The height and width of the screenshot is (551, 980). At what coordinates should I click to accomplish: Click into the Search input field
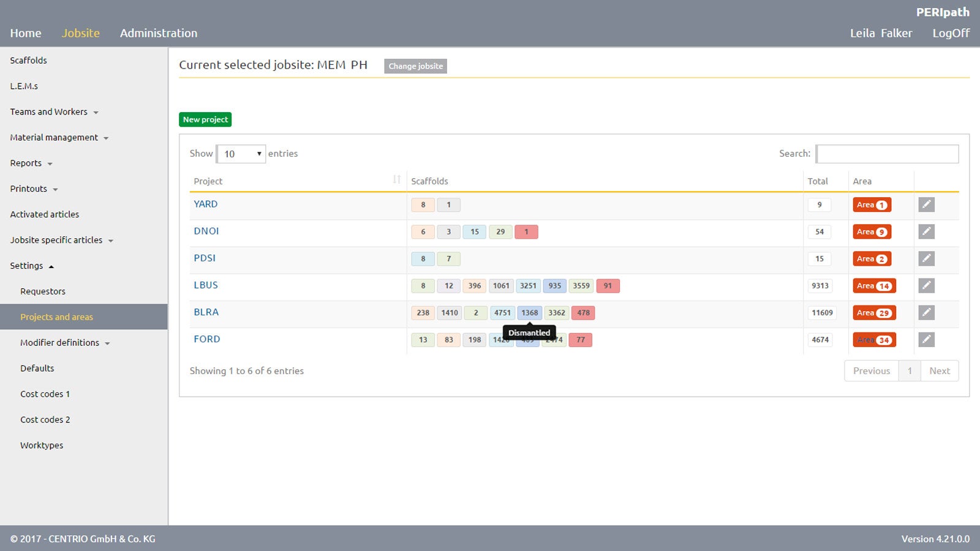(x=887, y=154)
